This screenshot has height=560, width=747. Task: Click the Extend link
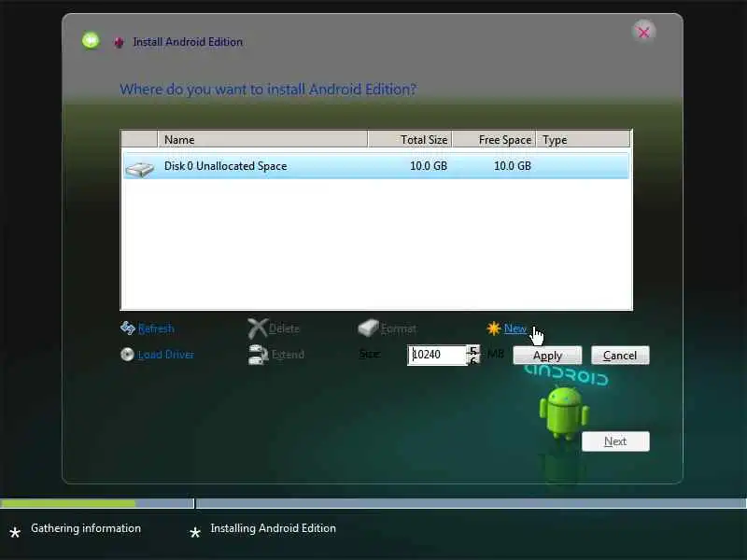coord(288,355)
